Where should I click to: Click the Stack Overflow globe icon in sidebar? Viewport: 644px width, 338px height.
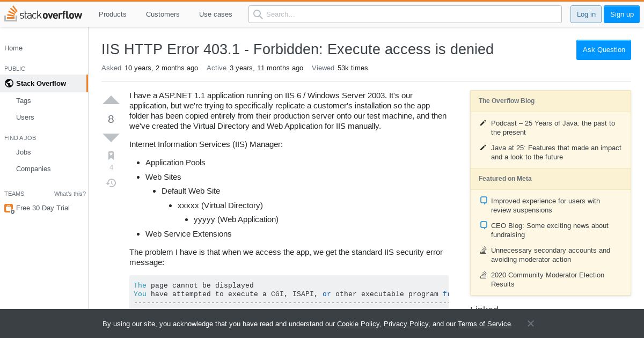9,83
